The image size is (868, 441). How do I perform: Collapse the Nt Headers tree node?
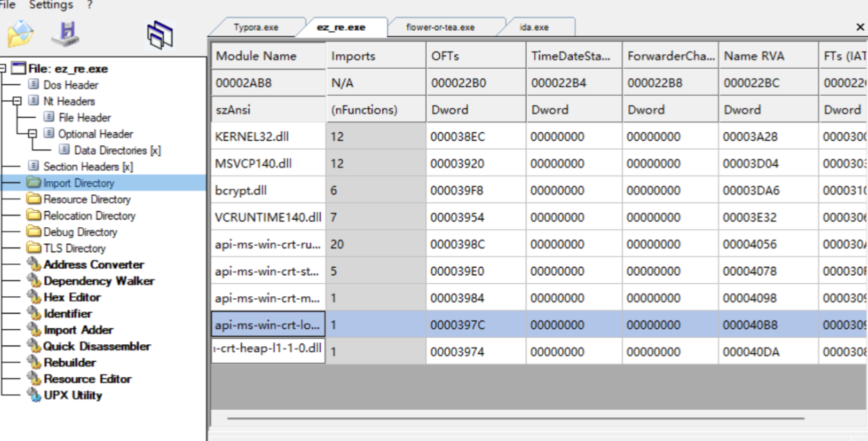click(x=18, y=101)
